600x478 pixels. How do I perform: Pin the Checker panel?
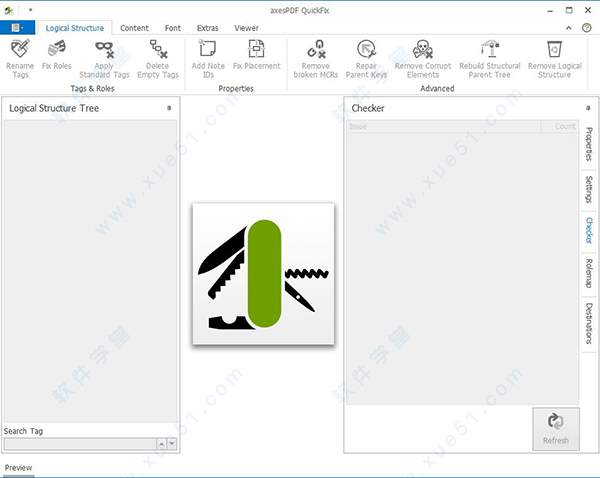coord(588,108)
